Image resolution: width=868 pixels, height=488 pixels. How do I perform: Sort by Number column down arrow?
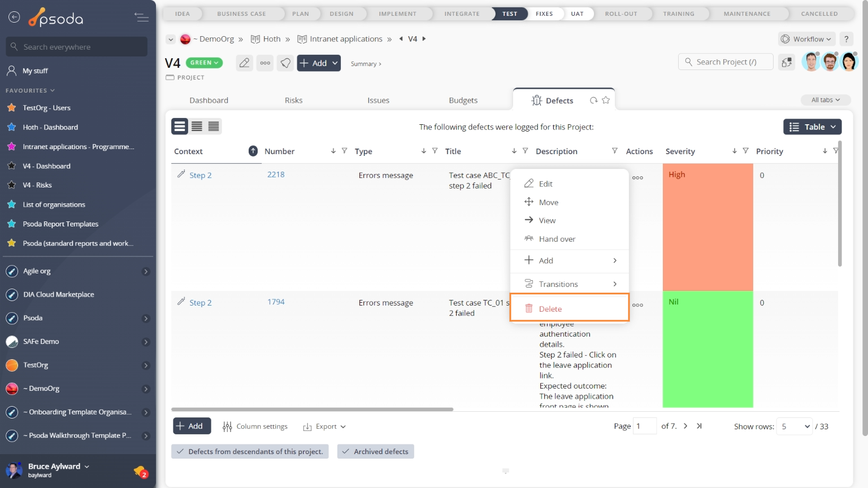[333, 151]
